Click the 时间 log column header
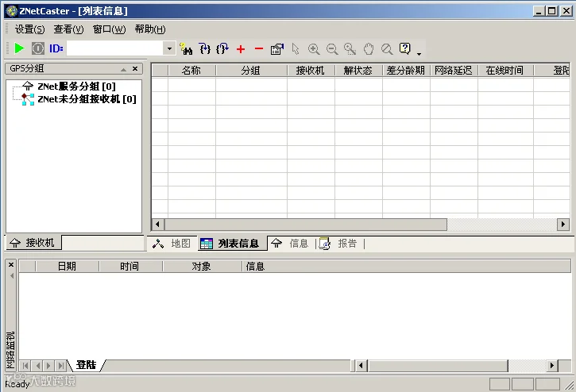This screenshot has height=392, width=576. click(130, 267)
